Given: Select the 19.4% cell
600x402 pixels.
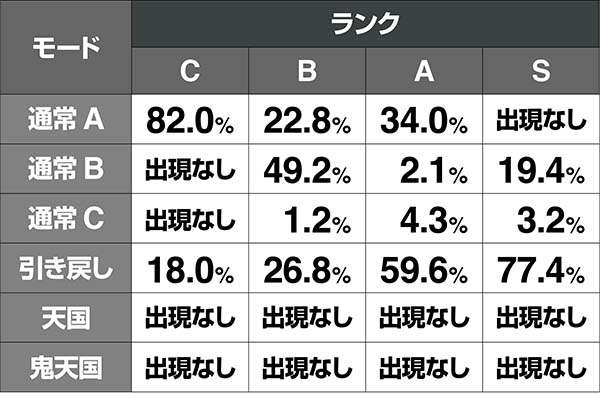Looking at the screenshot, I should pyautogui.click(x=541, y=171).
